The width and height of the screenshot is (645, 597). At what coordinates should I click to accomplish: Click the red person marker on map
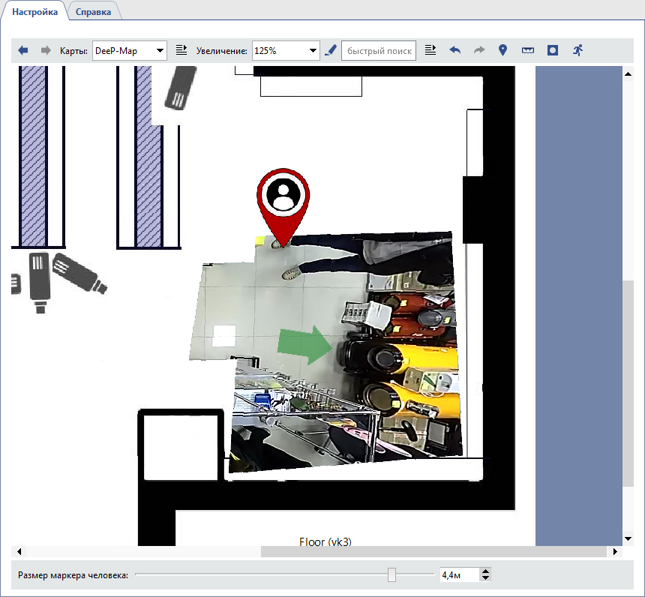[284, 200]
